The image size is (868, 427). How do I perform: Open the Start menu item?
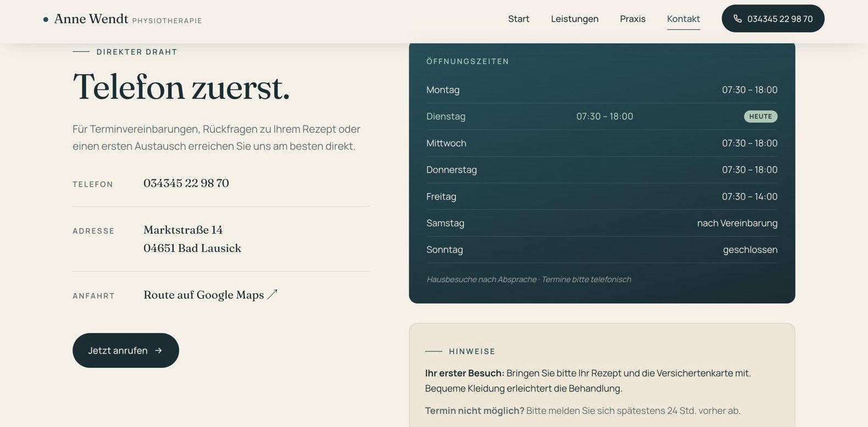(x=519, y=19)
